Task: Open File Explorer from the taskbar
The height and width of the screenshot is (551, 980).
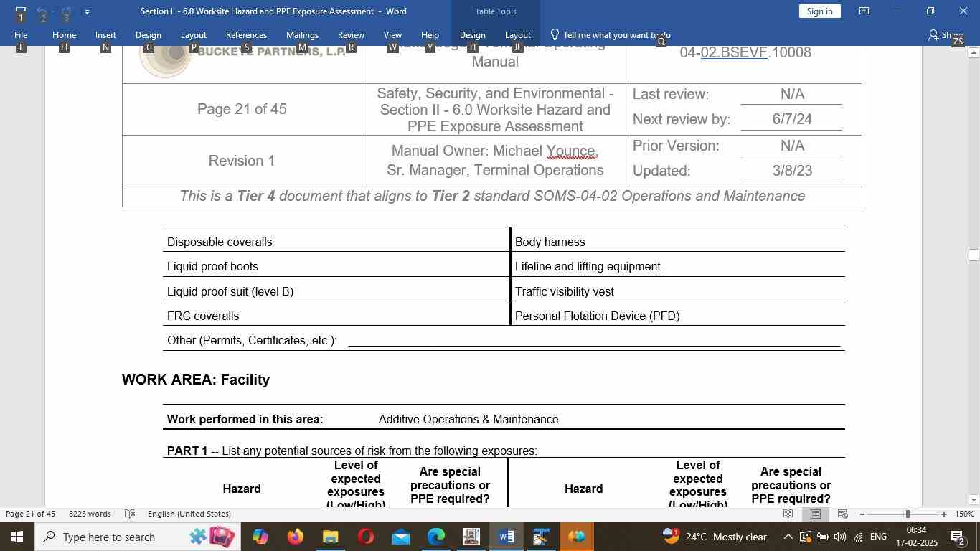Action: pos(330,537)
